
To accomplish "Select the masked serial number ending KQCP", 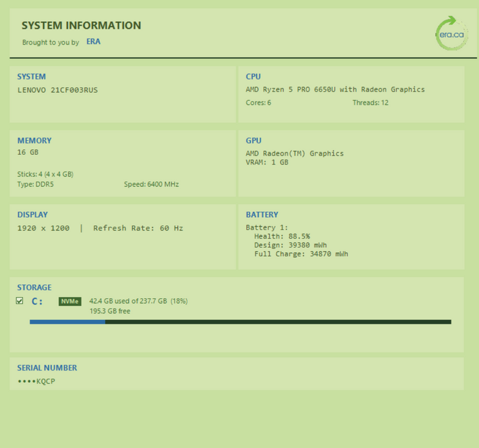I will [37, 381].
